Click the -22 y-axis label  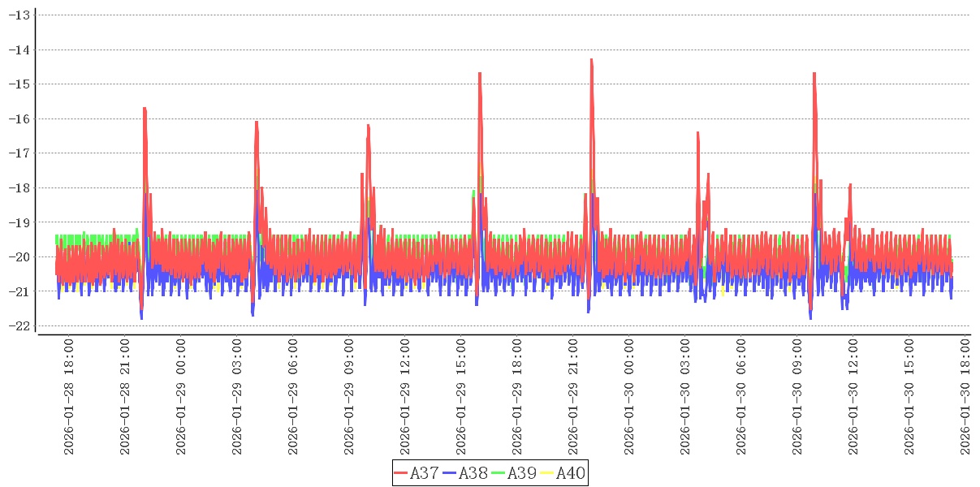(x=19, y=325)
